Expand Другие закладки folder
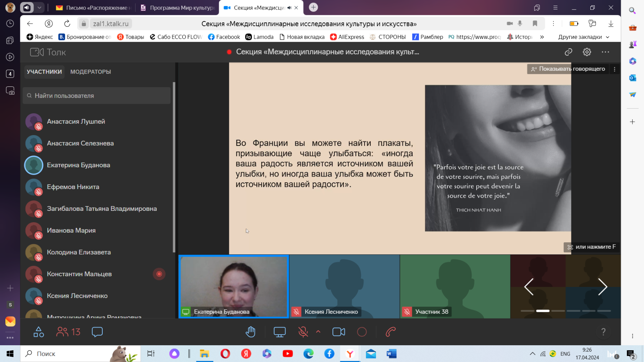This screenshot has height=362, width=644. click(584, 37)
